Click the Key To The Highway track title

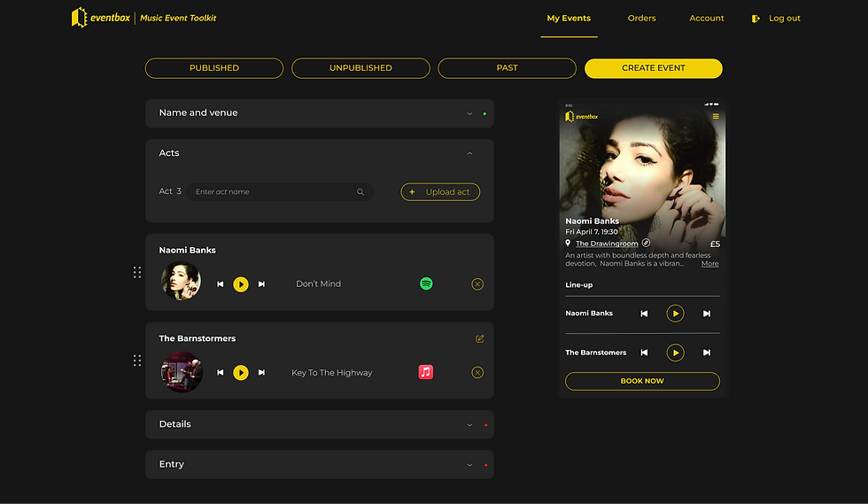tap(331, 373)
